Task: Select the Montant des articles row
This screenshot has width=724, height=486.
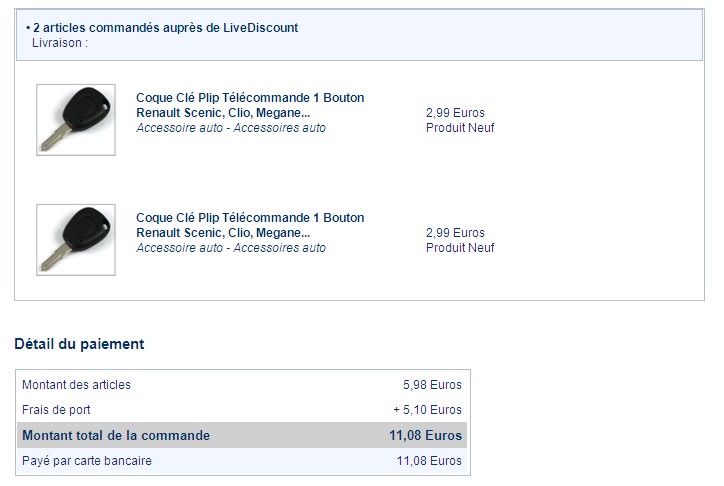Action: 242,384
